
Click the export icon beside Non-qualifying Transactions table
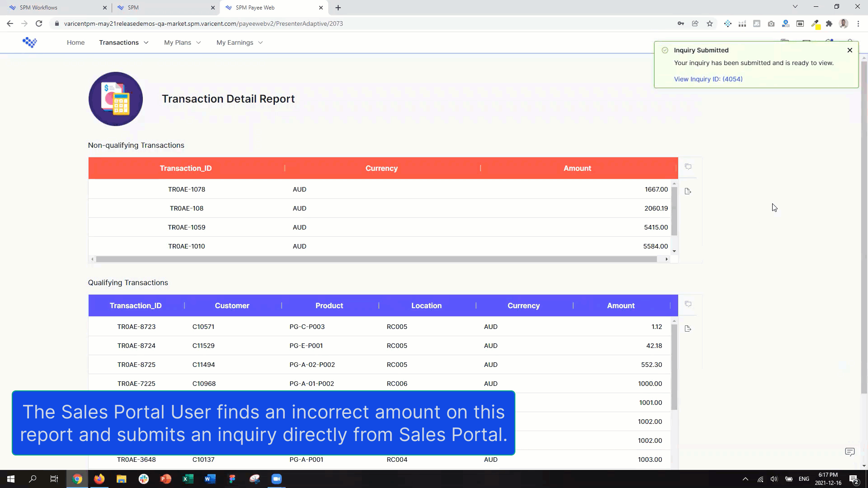pos(688,191)
